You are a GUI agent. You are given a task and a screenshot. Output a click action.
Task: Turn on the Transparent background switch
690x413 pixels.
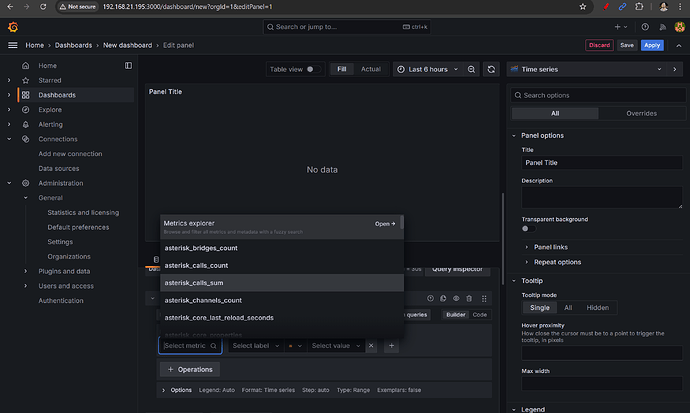point(529,228)
